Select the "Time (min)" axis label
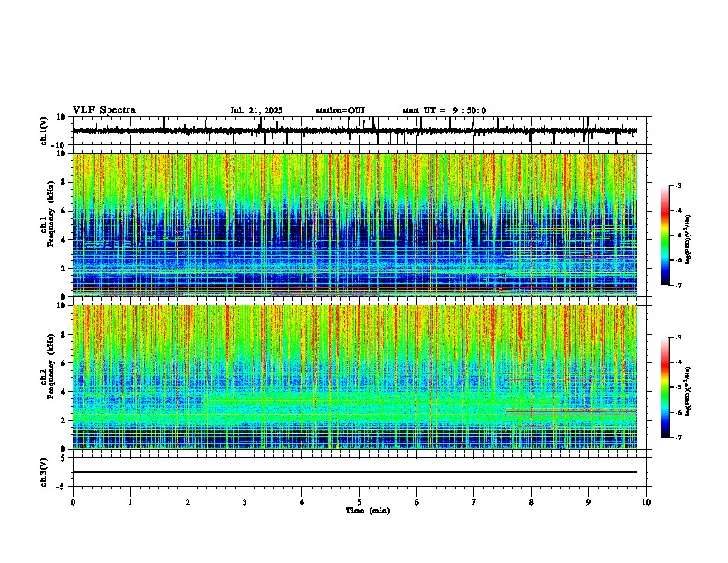The width and height of the screenshot is (728, 563). point(368,511)
